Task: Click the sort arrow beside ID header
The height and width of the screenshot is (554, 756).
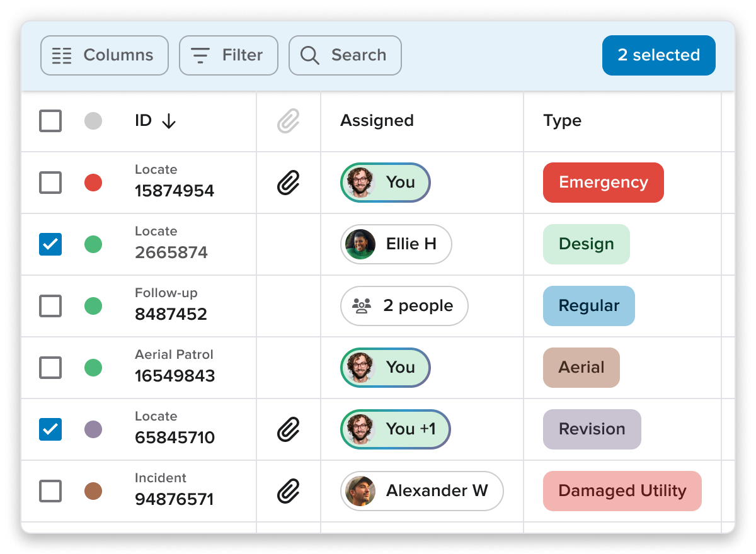Action: (x=168, y=121)
